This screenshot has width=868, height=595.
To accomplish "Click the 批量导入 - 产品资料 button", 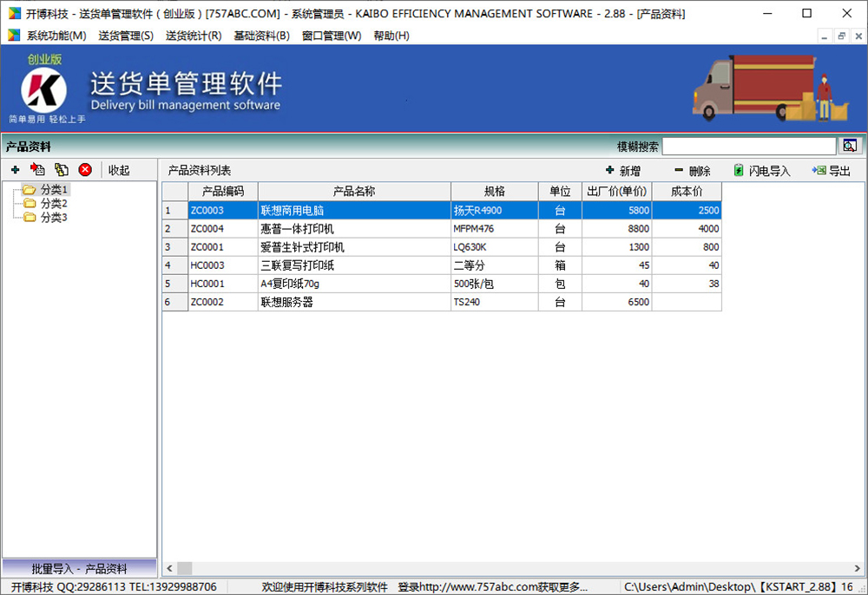I will coord(79,568).
